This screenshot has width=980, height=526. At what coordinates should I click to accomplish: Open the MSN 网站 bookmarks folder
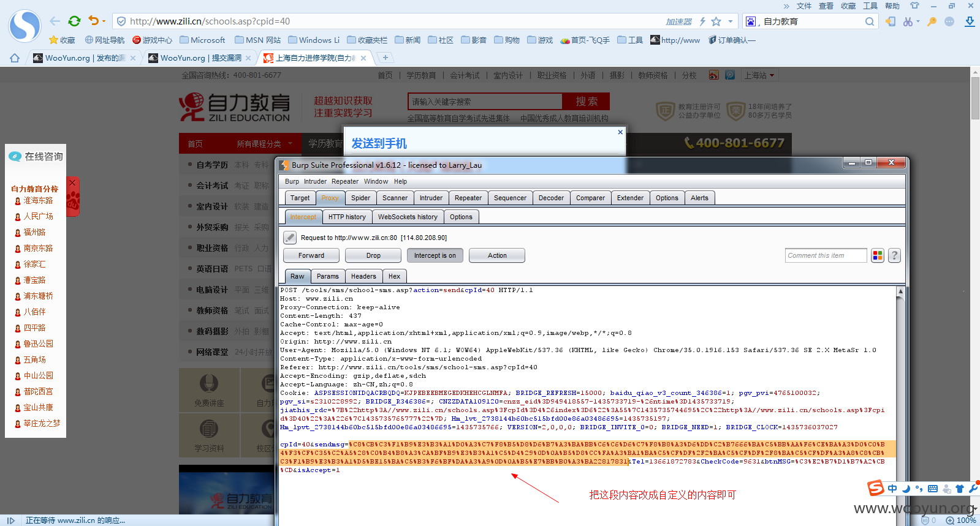click(258, 40)
